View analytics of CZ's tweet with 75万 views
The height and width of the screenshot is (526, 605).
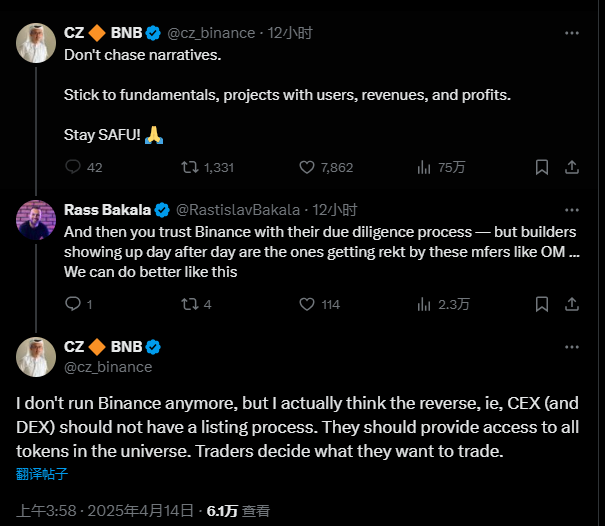coord(424,167)
